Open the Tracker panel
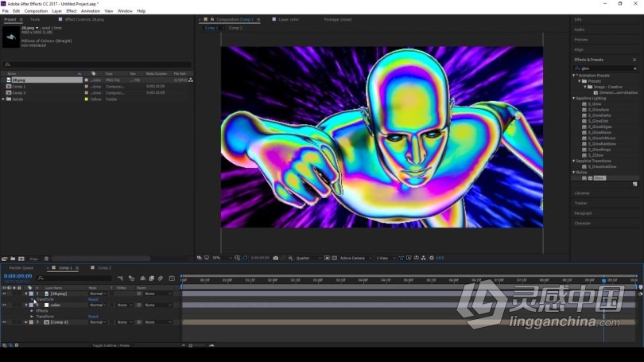Screen dimensions: 644x362 (x=580, y=203)
